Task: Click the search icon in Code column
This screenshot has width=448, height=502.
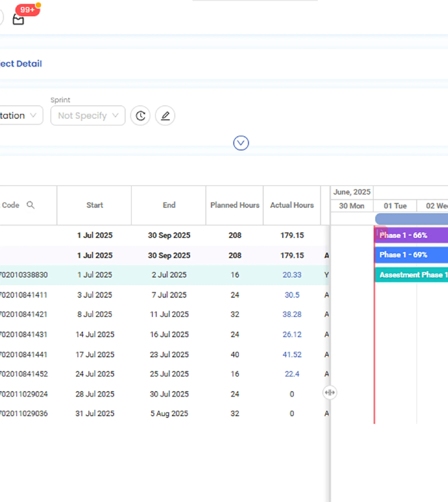Action: [x=31, y=205]
